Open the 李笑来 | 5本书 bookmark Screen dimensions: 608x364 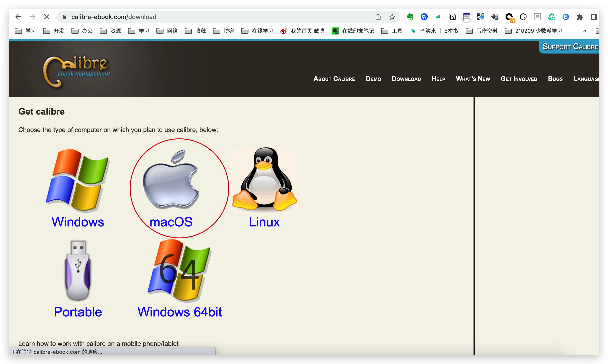tap(434, 31)
